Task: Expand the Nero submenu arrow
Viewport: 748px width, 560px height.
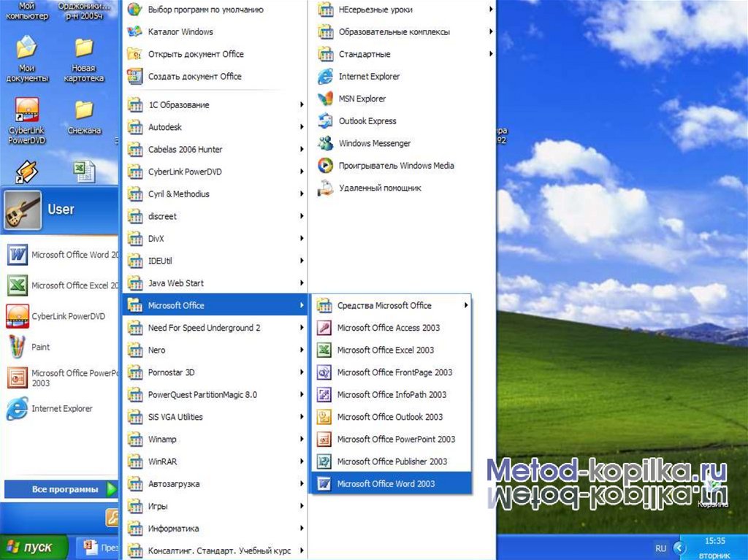Action: pos(301,350)
